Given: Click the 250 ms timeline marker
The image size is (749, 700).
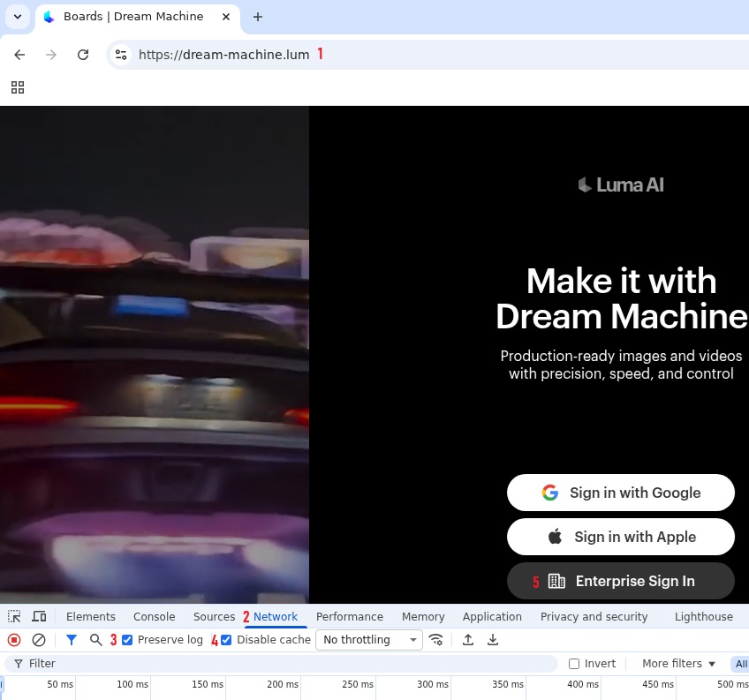Looking at the screenshot, I should coord(358,684).
